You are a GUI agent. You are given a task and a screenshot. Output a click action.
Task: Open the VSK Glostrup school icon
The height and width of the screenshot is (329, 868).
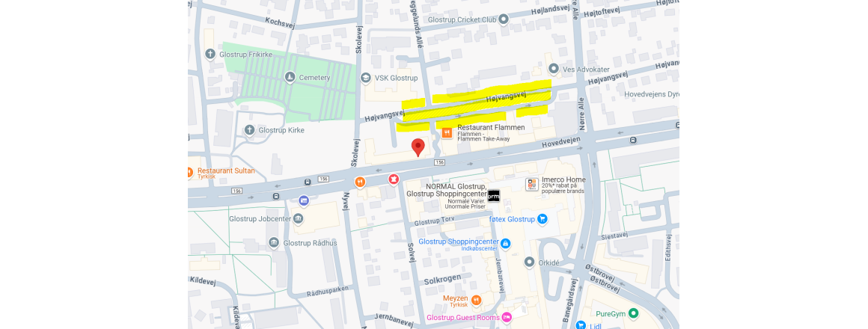click(x=365, y=78)
